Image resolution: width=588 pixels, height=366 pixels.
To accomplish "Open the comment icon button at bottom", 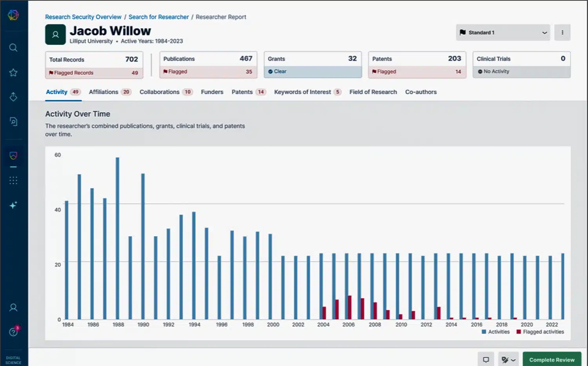I will tap(486, 360).
